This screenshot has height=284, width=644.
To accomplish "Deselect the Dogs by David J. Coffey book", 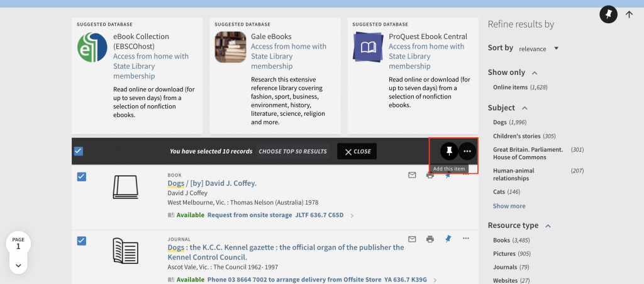I will pos(82,177).
